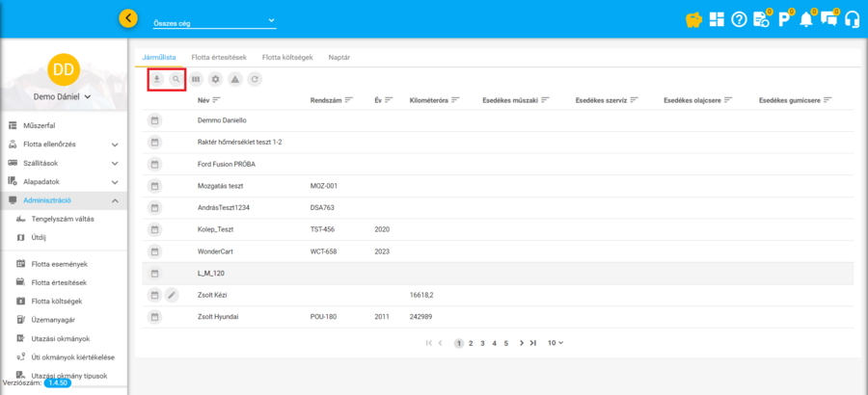The image size is (868, 395).
Task: Refresh the vehicle list
Action: click(254, 80)
